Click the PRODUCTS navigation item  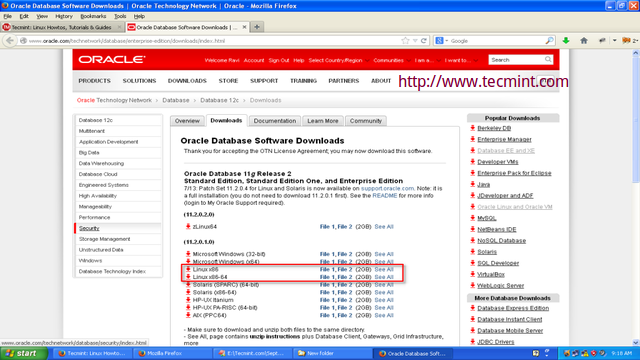(x=94, y=81)
